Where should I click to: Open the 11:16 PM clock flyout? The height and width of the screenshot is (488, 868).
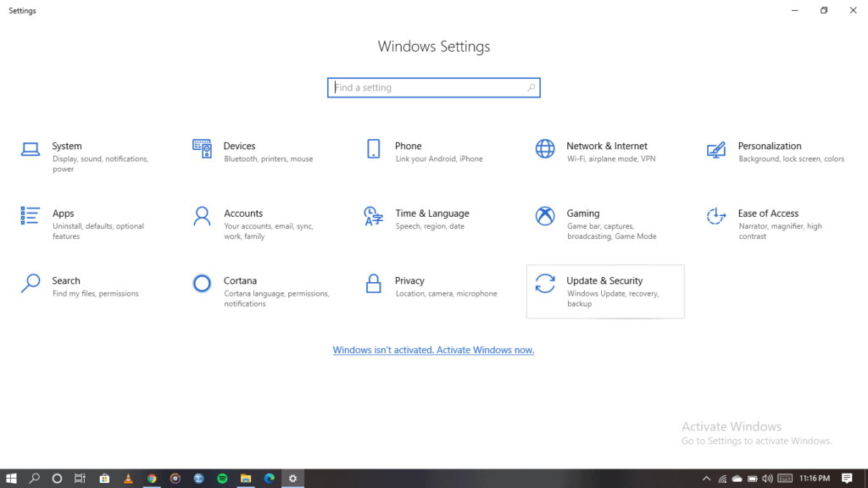pos(815,479)
